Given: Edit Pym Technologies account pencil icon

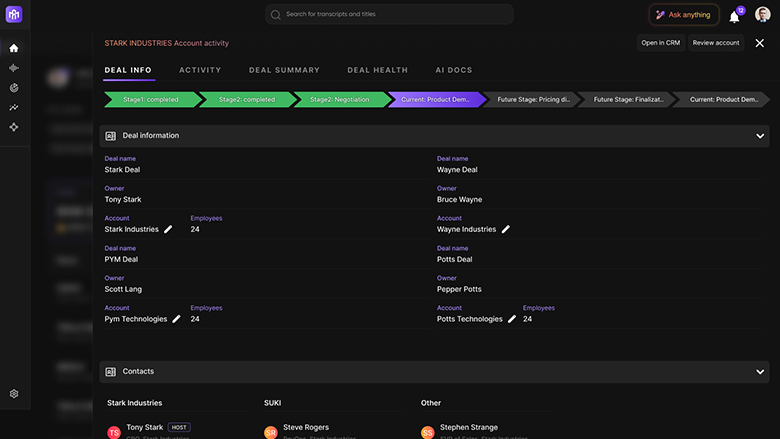Looking at the screenshot, I should click(177, 320).
